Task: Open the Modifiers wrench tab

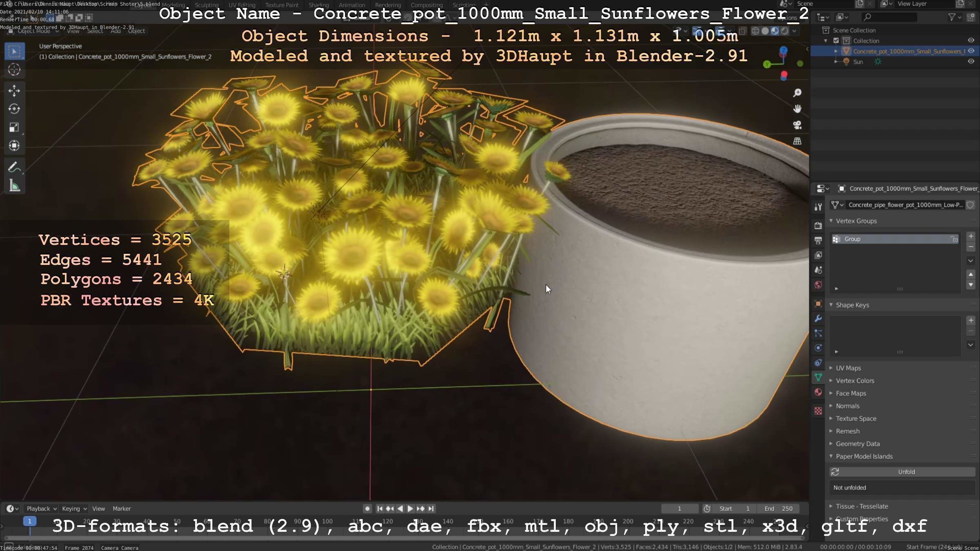Action: [818, 318]
